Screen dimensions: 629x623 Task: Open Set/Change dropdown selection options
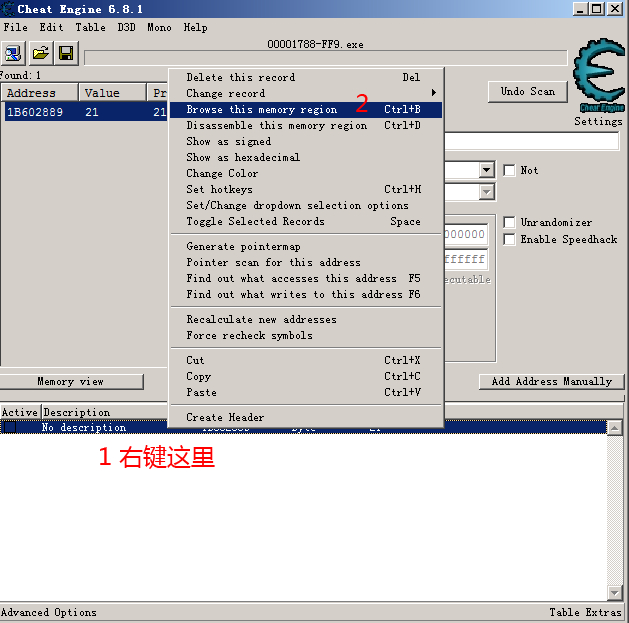[x=306, y=205]
